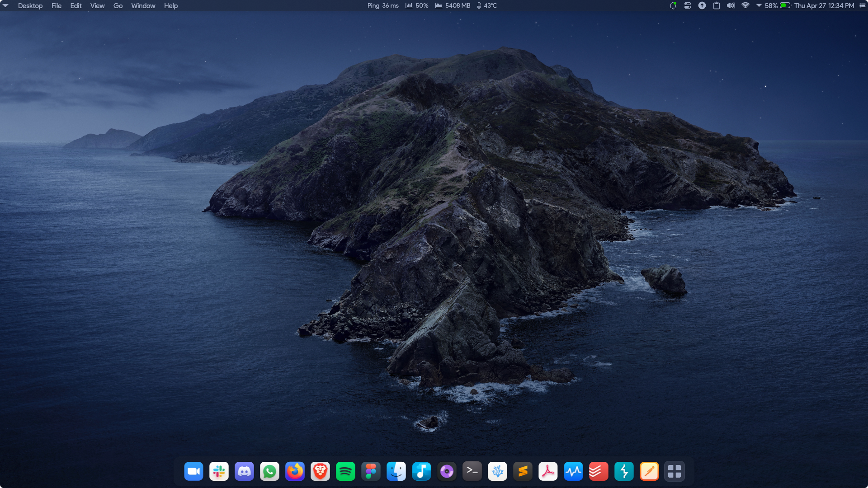Open the list menu at far right
868x488 pixels.
[x=862, y=6]
